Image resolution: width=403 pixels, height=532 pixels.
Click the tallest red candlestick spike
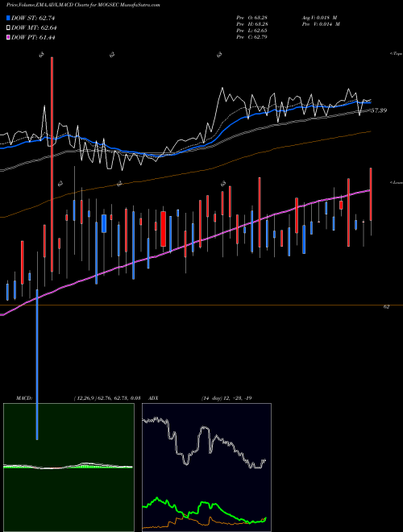52,164
